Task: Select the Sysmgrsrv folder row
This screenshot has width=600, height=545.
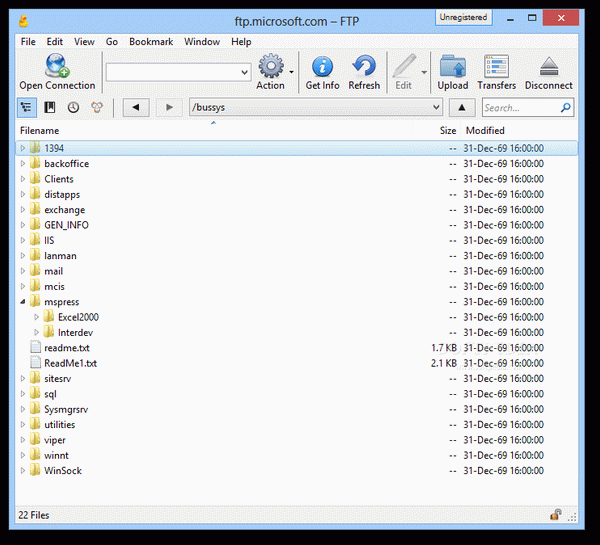Action: (297, 409)
